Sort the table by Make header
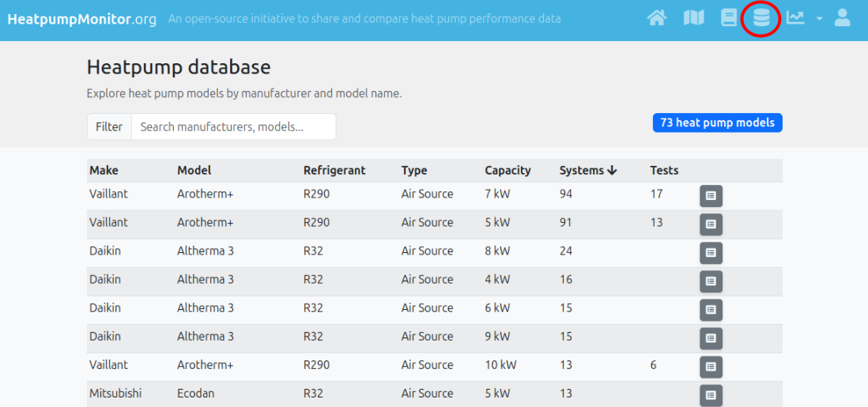 coord(104,170)
